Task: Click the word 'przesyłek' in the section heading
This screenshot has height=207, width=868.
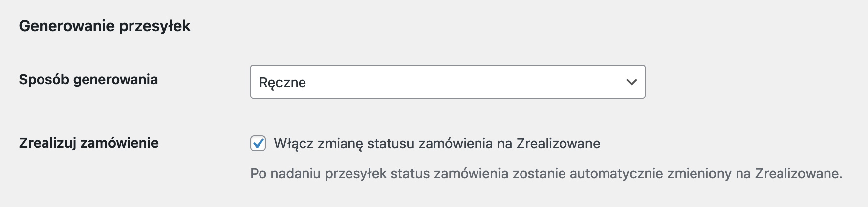Action: click(155, 26)
